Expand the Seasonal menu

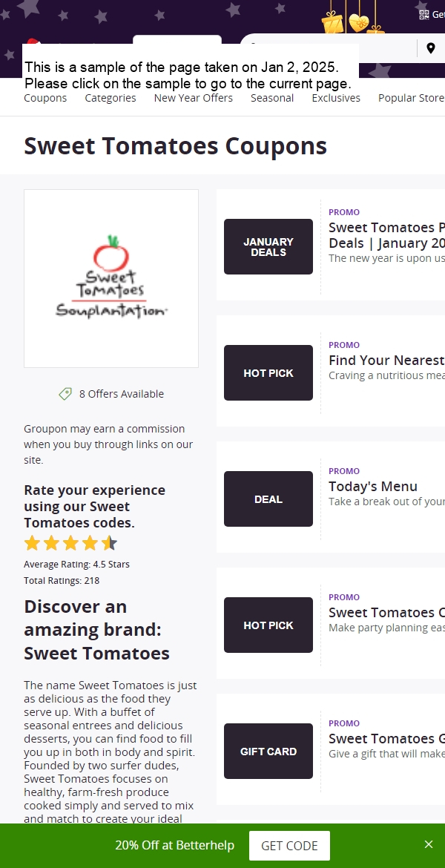click(x=272, y=98)
